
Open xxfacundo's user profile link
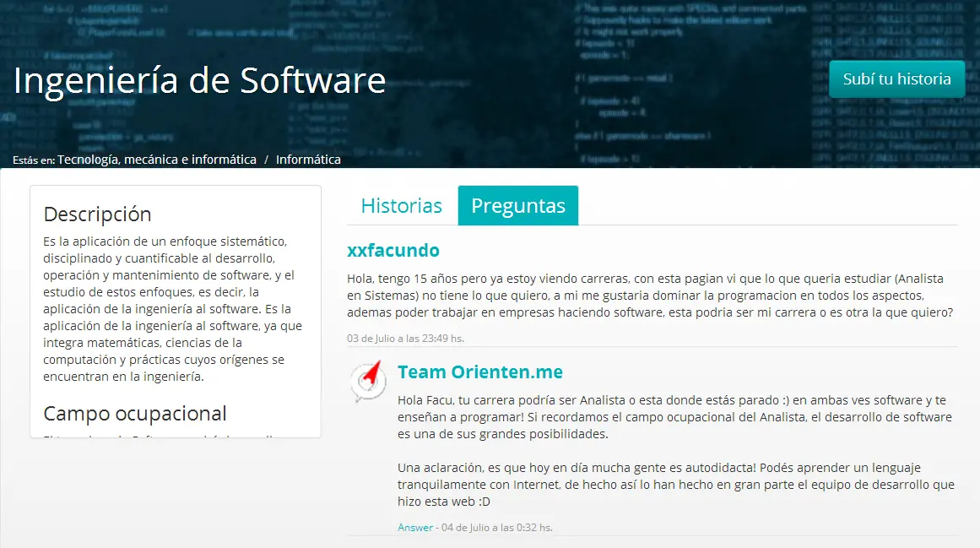coord(393,250)
